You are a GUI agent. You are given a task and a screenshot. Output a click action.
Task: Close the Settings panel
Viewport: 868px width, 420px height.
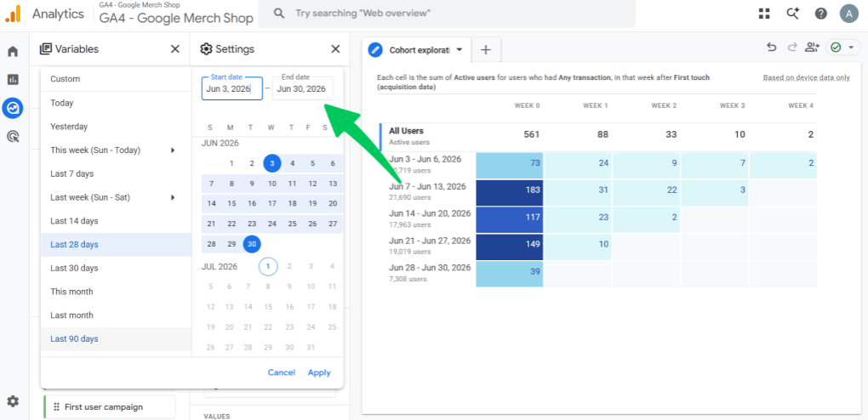(335, 49)
